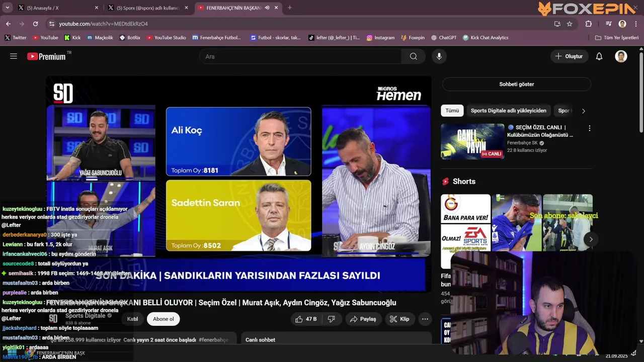Switch to the Anasayfa / X tab
Viewport: 644px width, 362px height.
click(x=58, y=8)
